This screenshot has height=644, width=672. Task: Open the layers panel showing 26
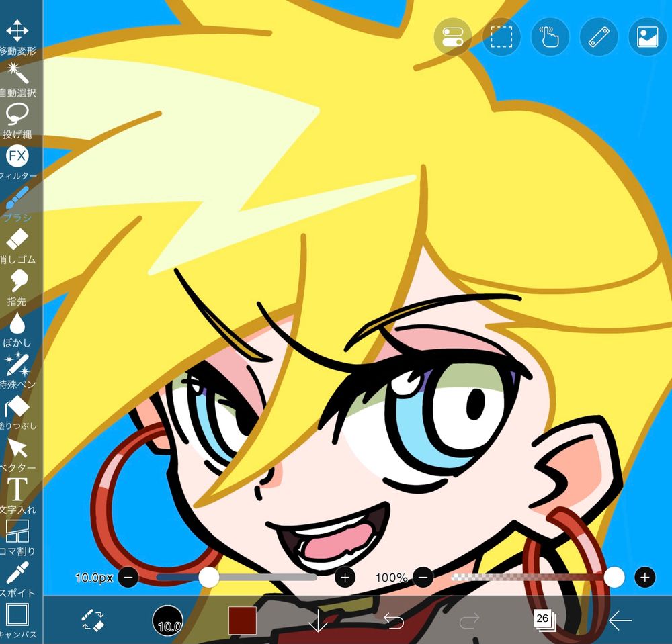pos(544,620)
